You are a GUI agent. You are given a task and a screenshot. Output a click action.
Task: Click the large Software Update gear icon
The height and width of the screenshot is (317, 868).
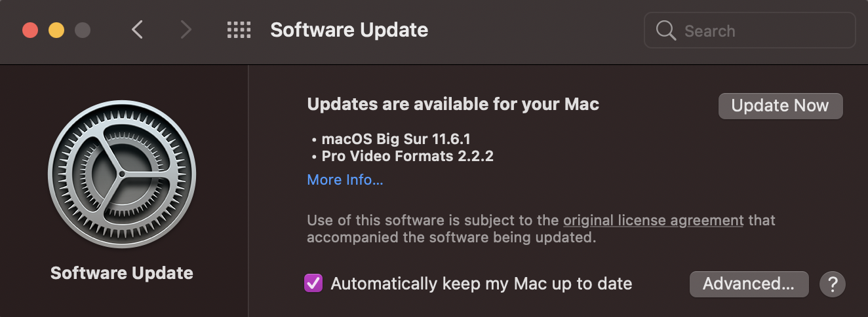tap(122, 174)
